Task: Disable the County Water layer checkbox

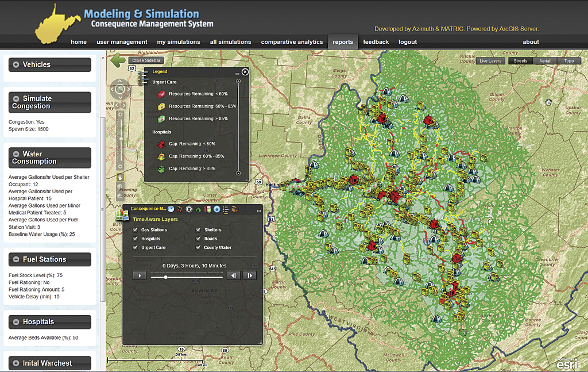Action: [x=199, y=247]
